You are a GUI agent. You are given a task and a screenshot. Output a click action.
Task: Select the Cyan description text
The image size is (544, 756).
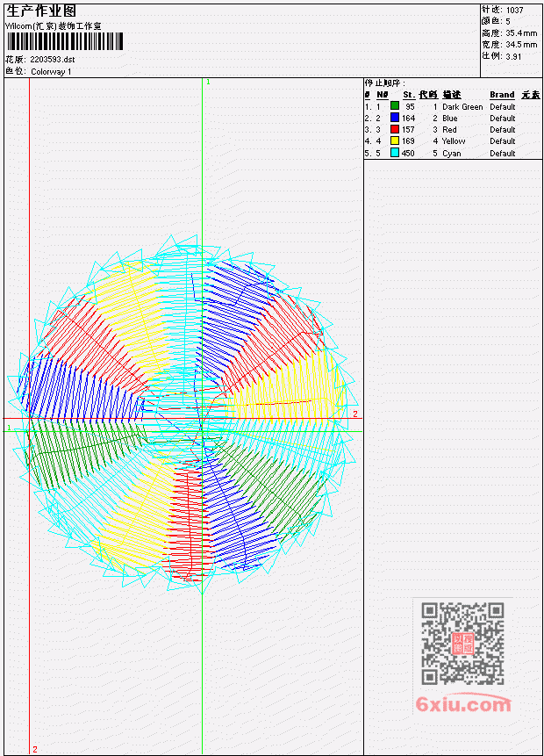pos(452,154)
